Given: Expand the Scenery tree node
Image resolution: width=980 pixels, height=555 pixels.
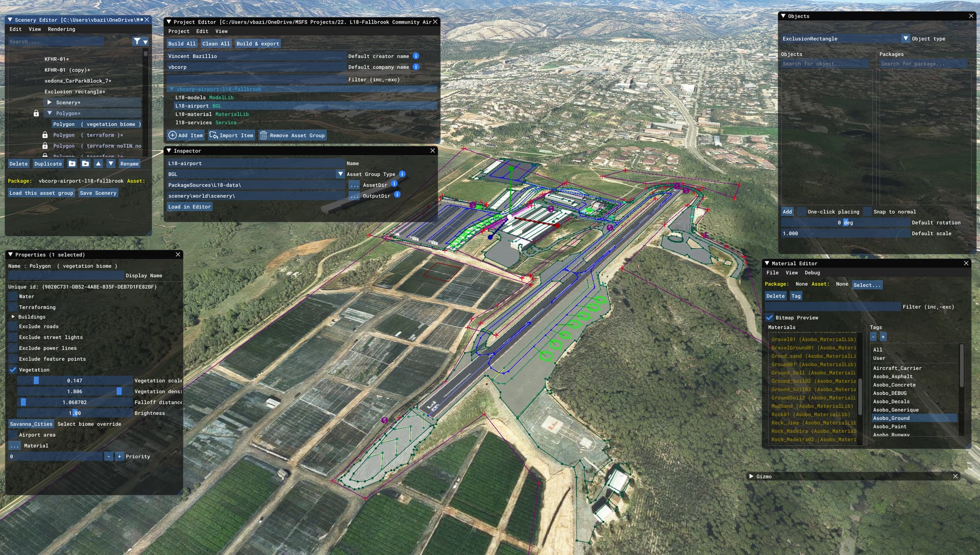Looking at the screenshot, I should [50, 103].
